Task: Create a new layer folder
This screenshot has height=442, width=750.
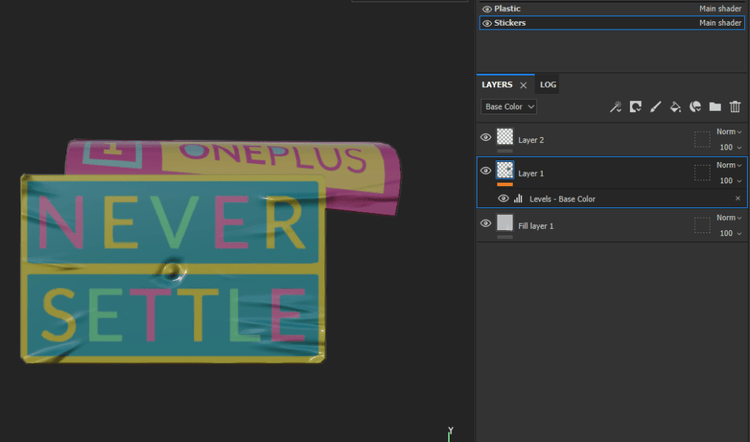Action: click(x=715, y=107)
